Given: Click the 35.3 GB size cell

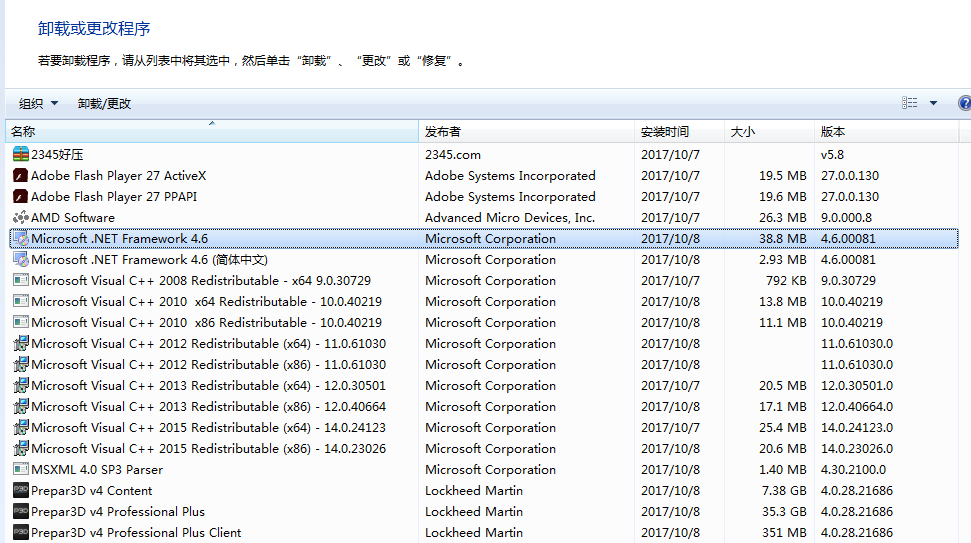Looking at the screenshot, I should [784, 512].
